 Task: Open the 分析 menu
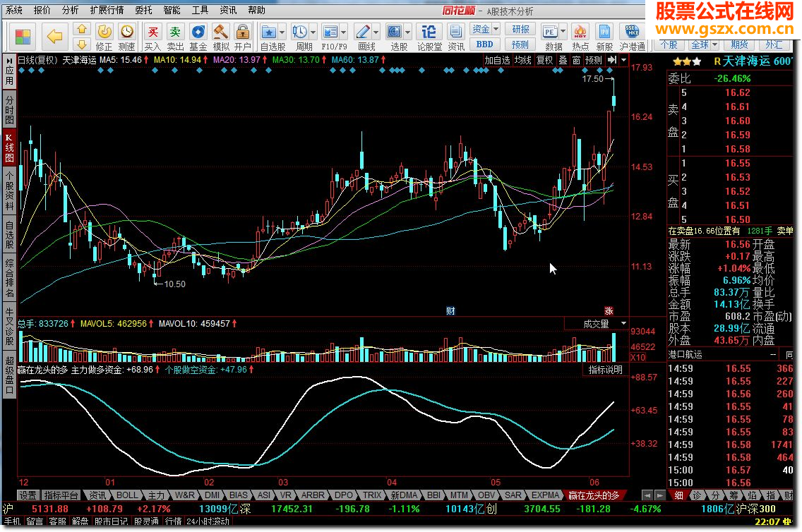coord(70,10)
